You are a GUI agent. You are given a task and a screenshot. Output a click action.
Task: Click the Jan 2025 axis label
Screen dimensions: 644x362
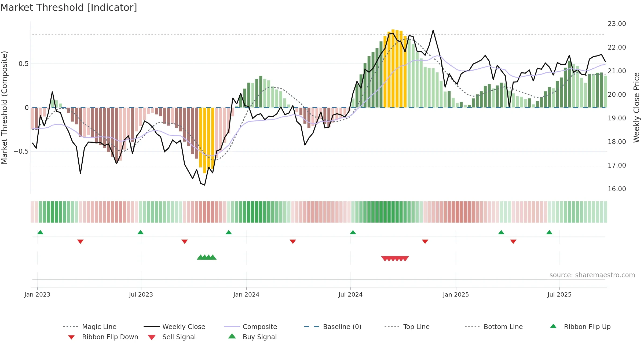click(456, 294)
